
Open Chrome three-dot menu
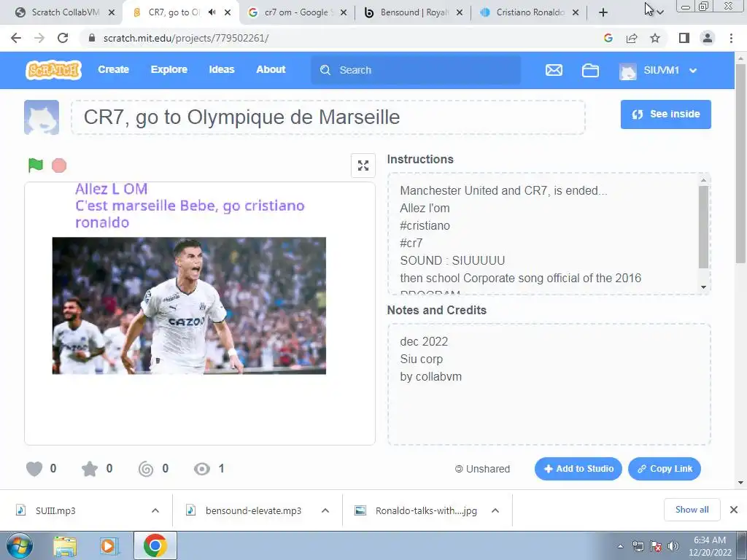pyautogui.click(x=731, y=38)
